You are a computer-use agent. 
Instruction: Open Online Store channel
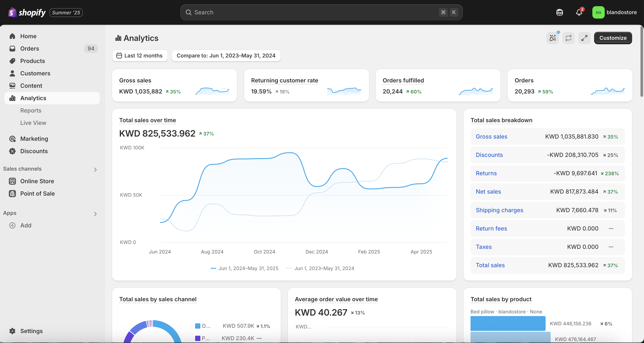tap(52, 181)
